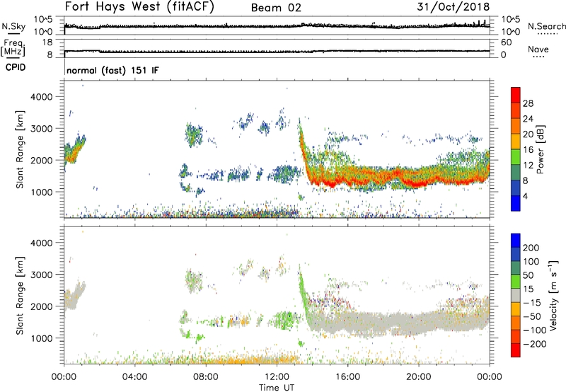Click the '16:00' time axis tick label
The height and width of the screenshot is (392, 566).
[x=347, y=377]
